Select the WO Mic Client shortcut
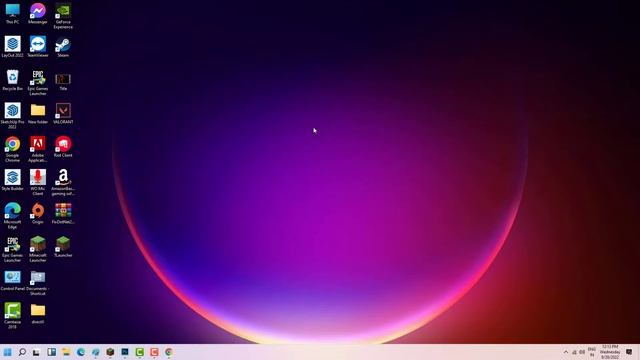 coord(38,182)
